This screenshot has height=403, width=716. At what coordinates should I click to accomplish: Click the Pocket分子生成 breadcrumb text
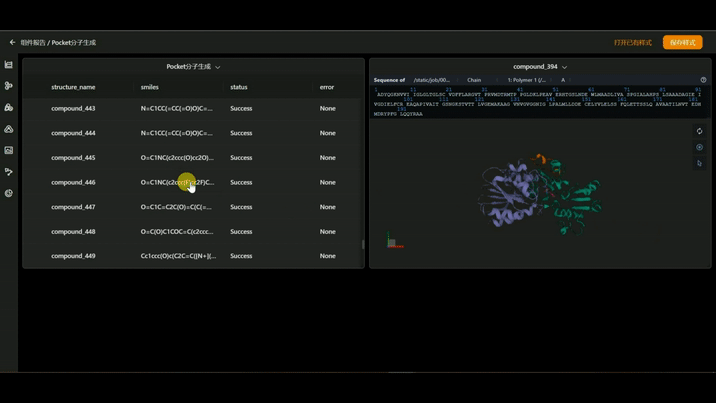pyautogui.click(x=74, y=42)
